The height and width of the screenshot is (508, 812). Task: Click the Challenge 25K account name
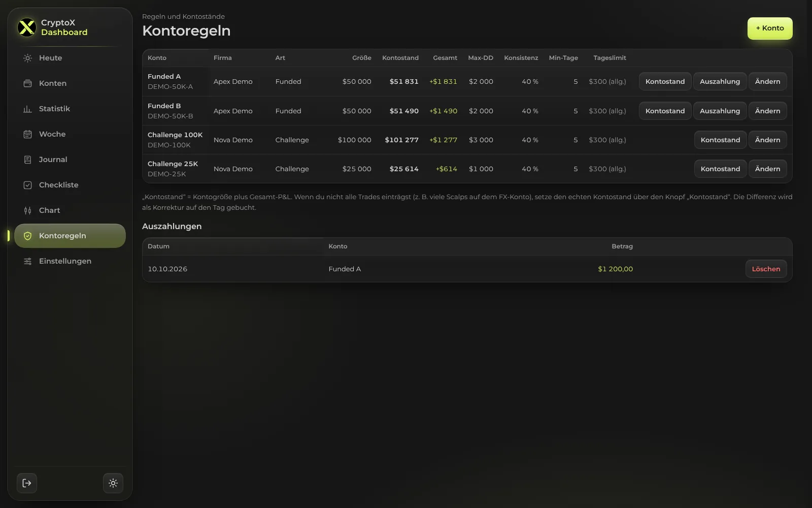(x=173, y=164)
